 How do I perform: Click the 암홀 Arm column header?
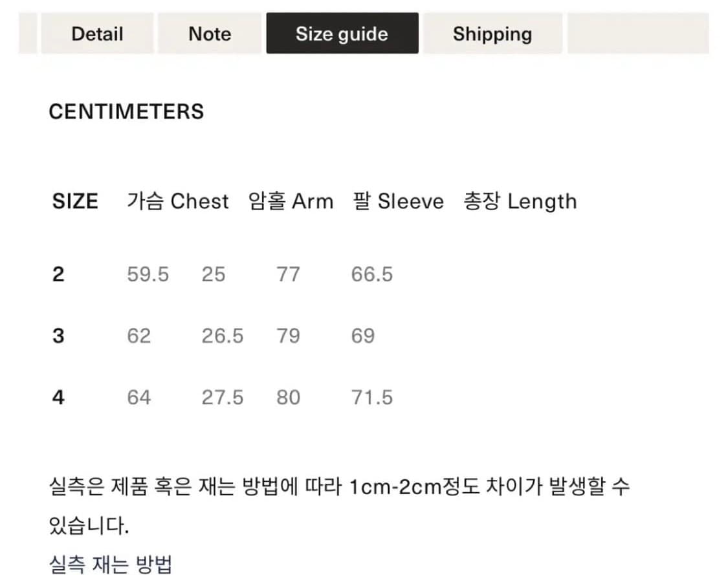291,201
